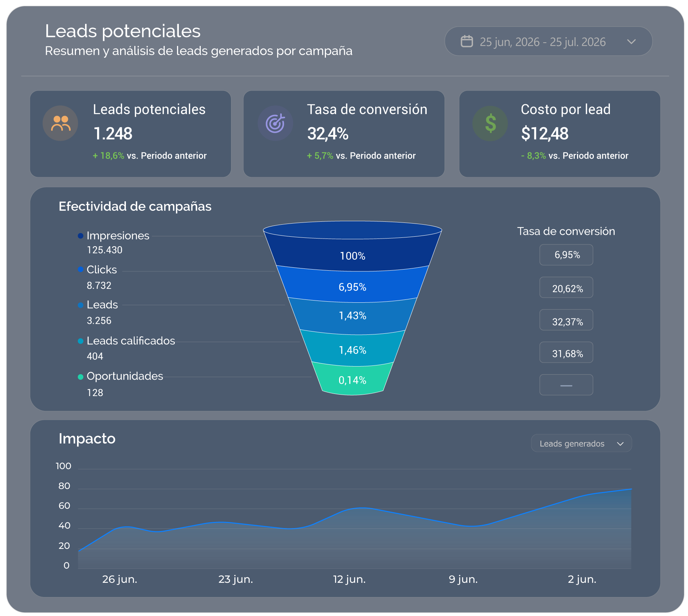Click the Efectividad de campañas heading

tap(135, 206)
